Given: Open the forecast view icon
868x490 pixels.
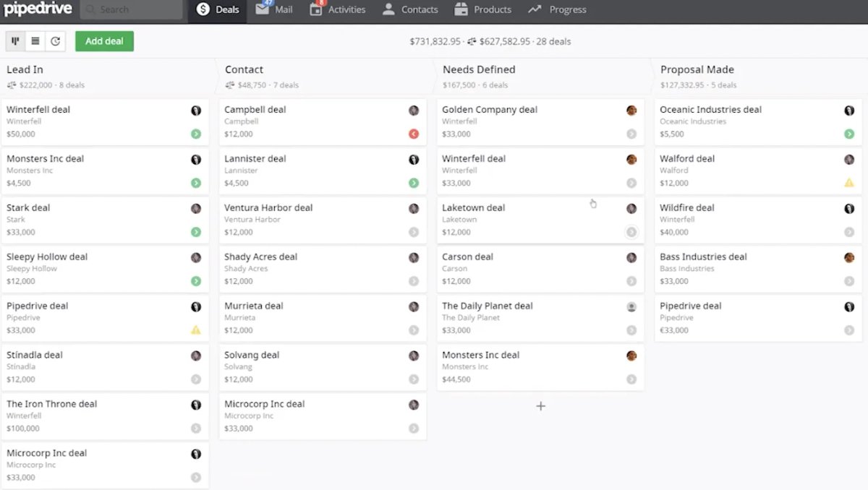Looking at the screenshot, I should click(55, 41).
